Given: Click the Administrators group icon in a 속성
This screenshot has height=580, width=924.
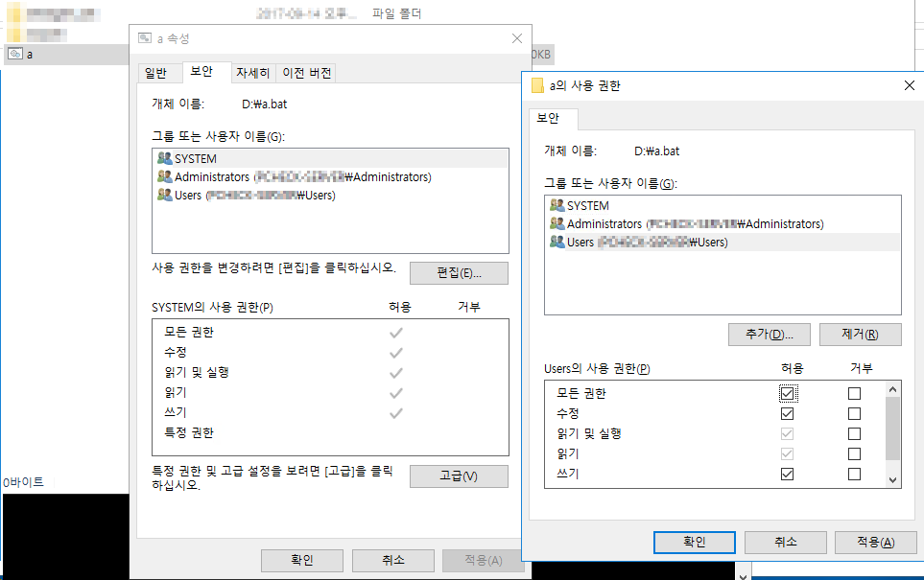Looking at the screenshot, I should coord(163,176).
